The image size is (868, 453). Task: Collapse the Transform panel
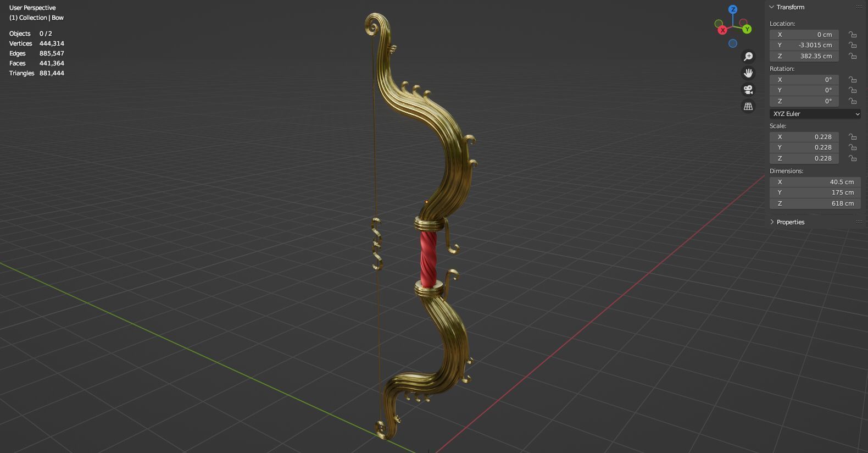(x=772, y=7)
